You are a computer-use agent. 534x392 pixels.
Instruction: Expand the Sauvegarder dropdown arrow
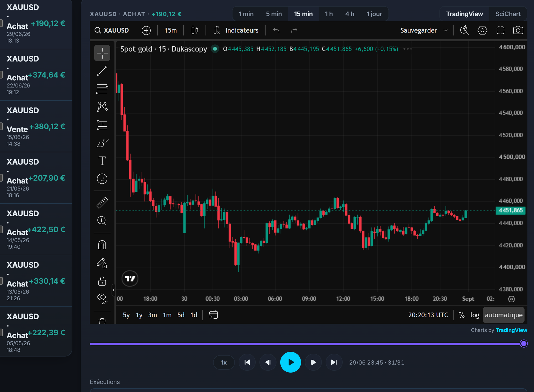coord(445,30)
